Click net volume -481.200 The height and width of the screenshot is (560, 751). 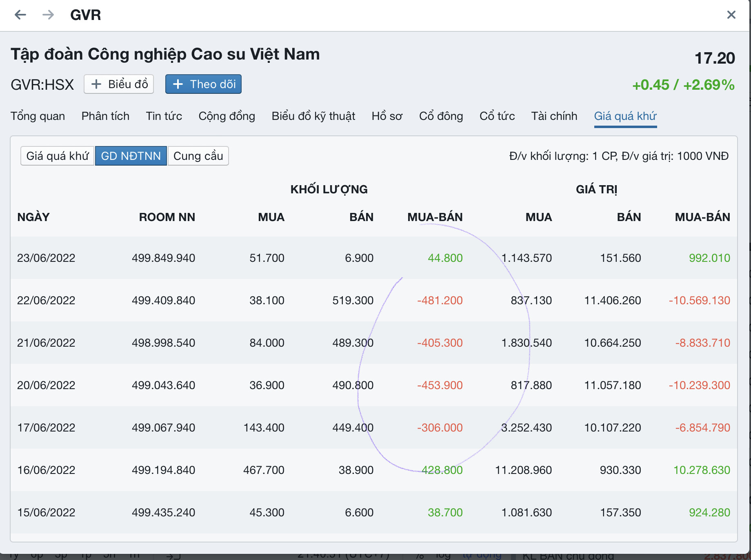[x=440, y=300]
